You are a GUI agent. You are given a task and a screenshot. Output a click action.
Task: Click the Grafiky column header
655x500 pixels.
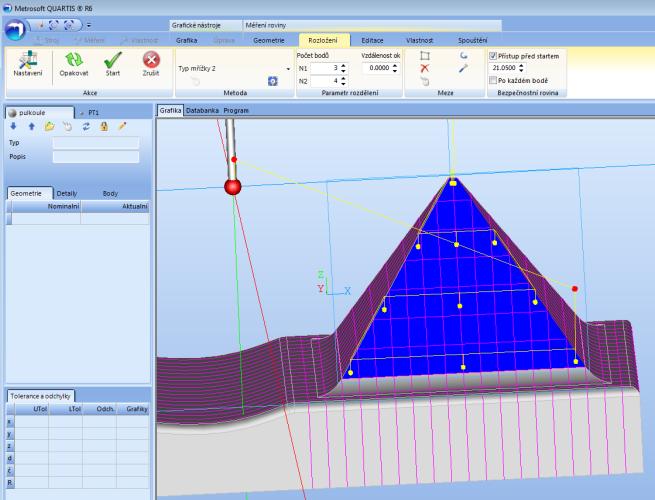133,409
